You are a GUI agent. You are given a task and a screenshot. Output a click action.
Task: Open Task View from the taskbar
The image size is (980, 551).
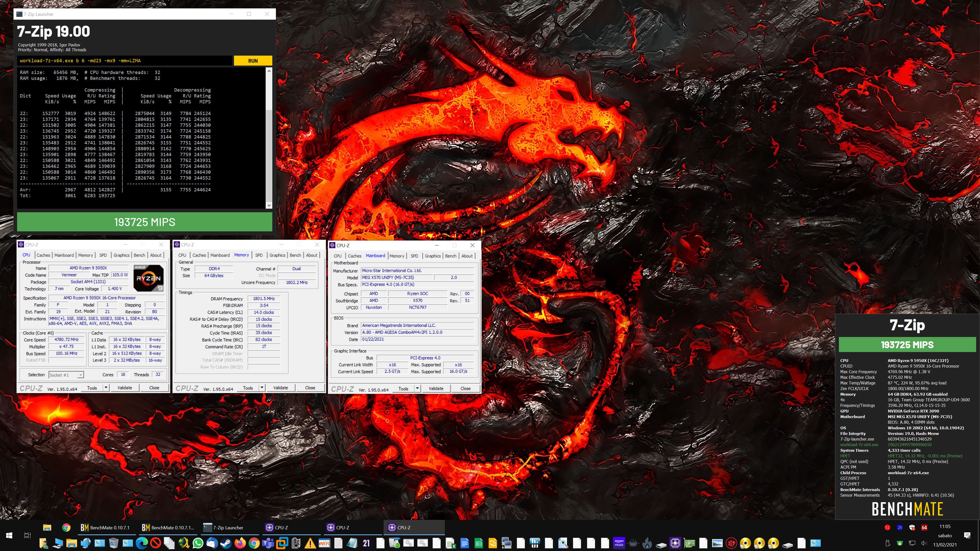tap(27, 535)
